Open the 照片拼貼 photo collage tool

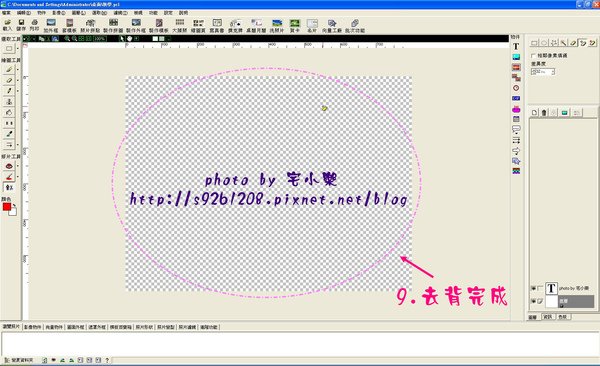click(x=90, y=26)
